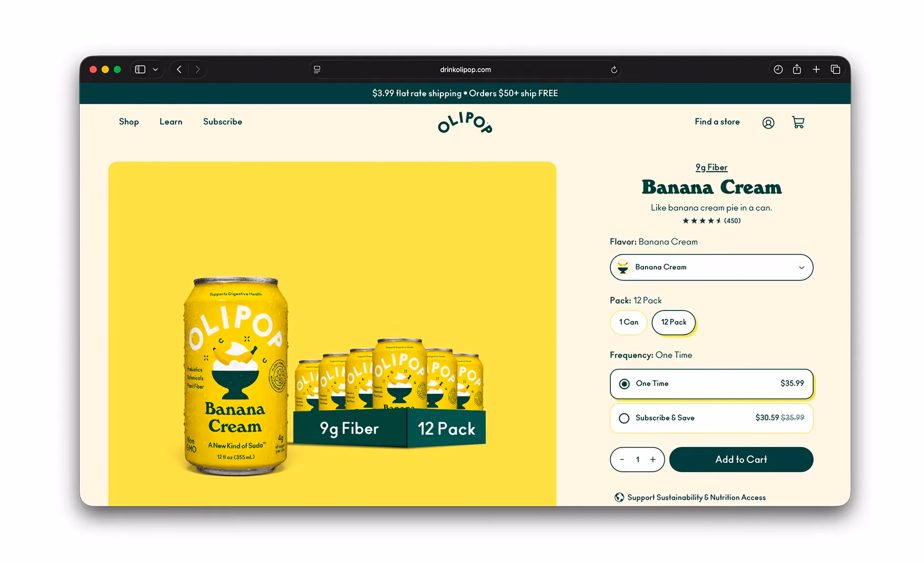Click the Olipop logo to go home
This screenshot has height=564, width=924.
click(465, 122)
